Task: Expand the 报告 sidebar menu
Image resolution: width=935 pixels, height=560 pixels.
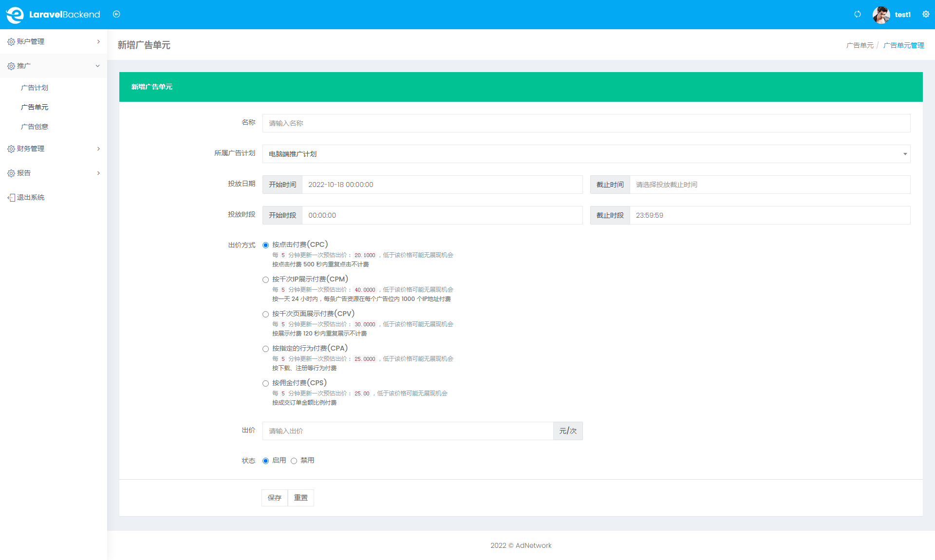Action: (53, 173)
